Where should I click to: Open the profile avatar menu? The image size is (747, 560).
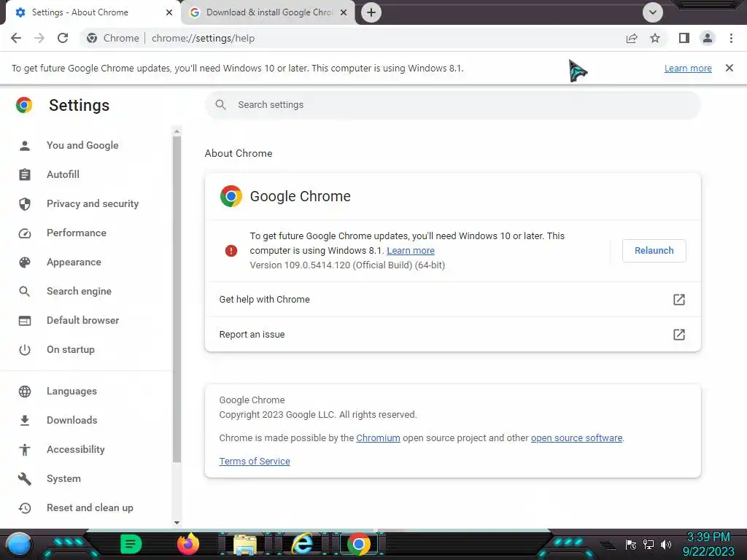[x=708, y=38]
